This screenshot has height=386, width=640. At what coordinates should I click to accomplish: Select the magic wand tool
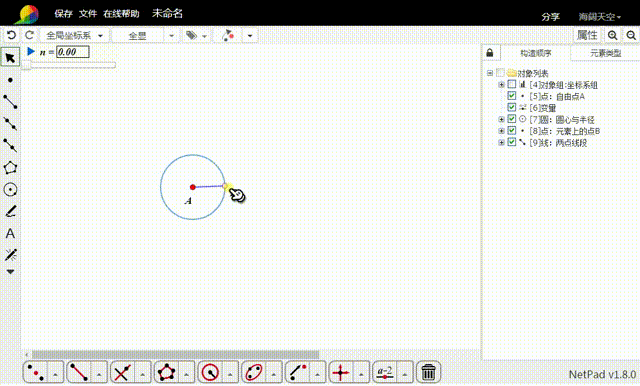[11, 255]
